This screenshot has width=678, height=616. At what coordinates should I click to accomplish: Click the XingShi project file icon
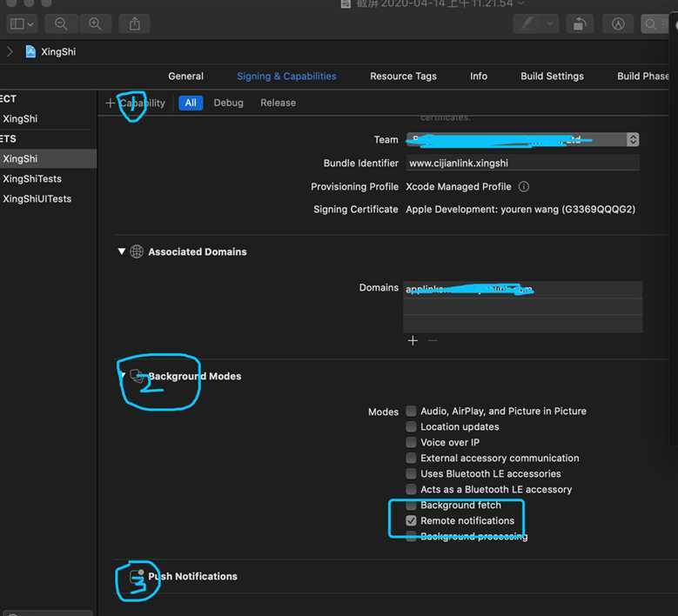coord(30,52)
